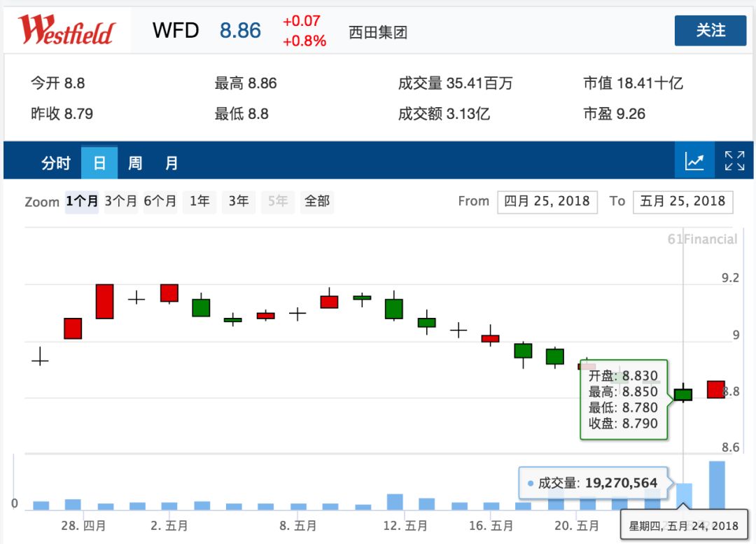Open the line chart type icon

pyautogui.click(x=694, y=161)
